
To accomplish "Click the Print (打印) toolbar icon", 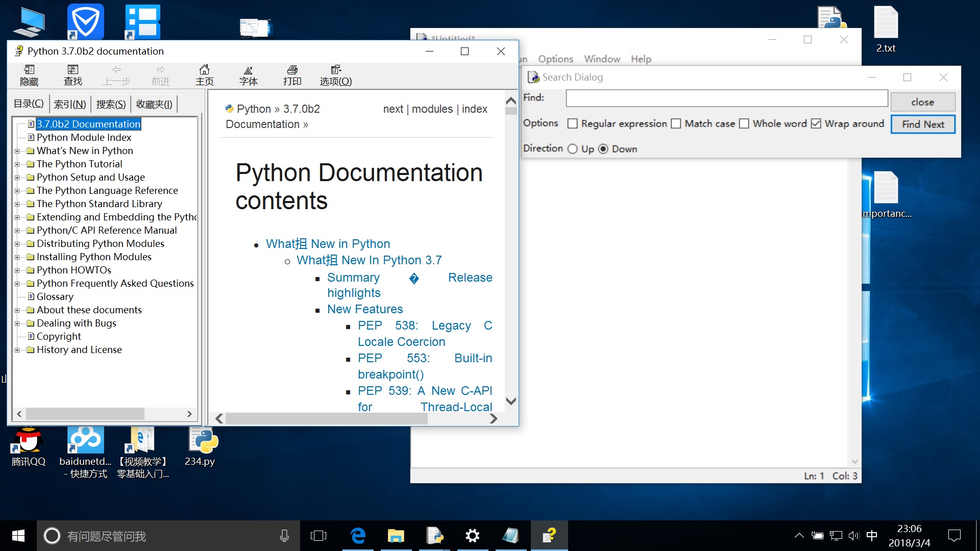I will [x=292, y=75].
